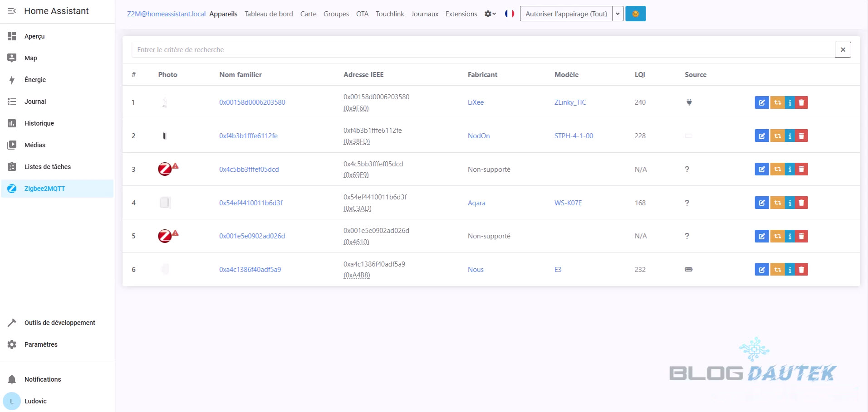Click edit icon for device 0x001e5e0902ad026d

(761, 236)
